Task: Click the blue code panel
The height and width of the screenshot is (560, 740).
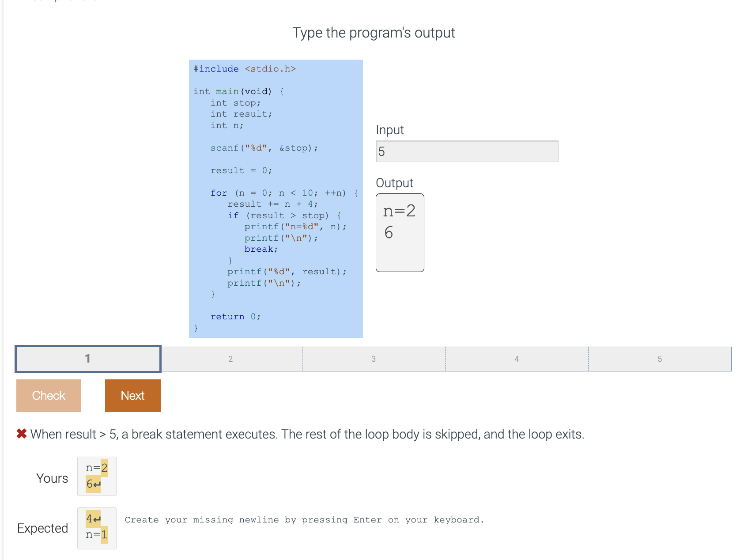Action: [275, 199]
